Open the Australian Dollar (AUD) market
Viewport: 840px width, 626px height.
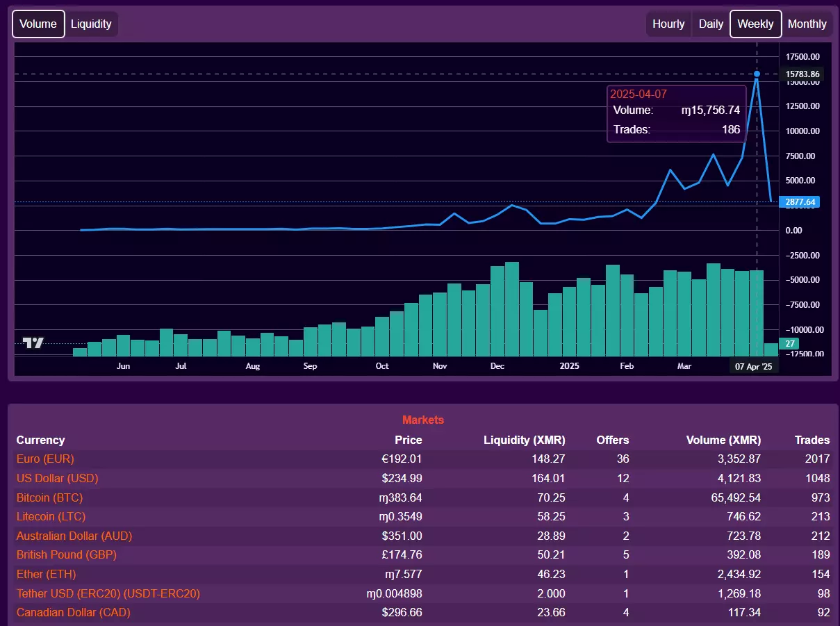(x=74, y=536)
